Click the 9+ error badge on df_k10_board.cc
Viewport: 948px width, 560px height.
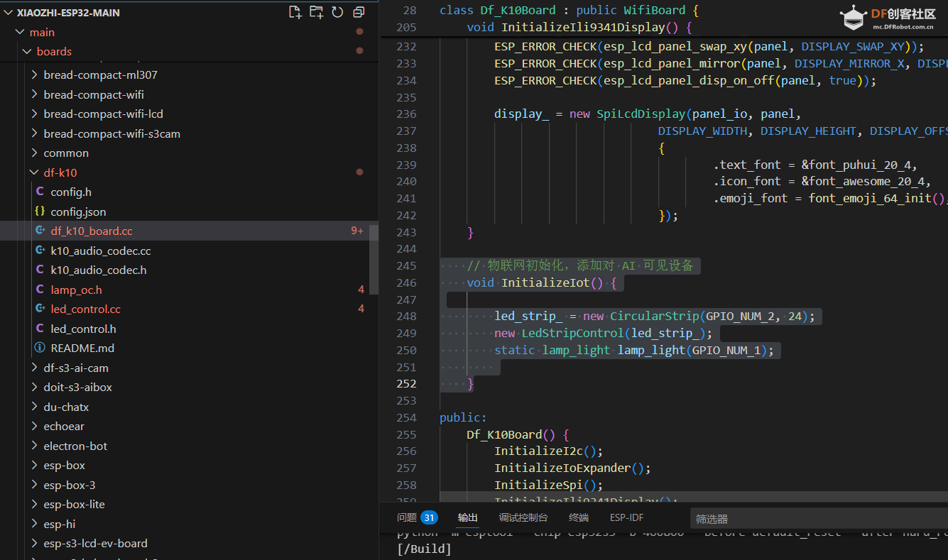[x=357, y=231]
